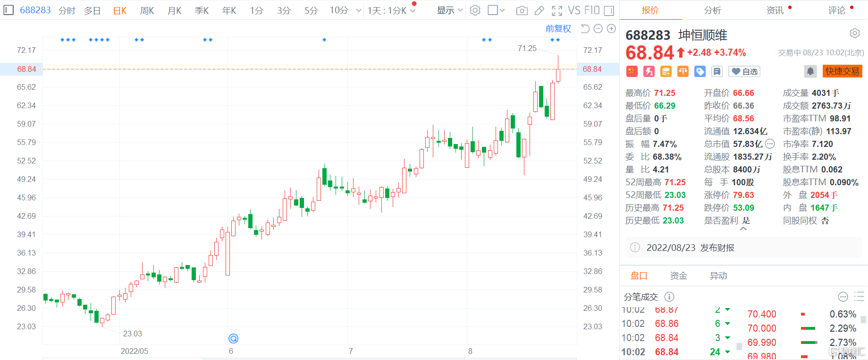Open quote panel settings gear
Screen dimensions: 868x360
pos(855,33)
